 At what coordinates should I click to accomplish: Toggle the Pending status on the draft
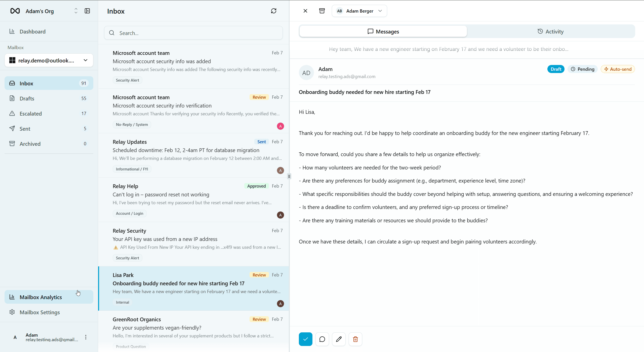(583, 69)
